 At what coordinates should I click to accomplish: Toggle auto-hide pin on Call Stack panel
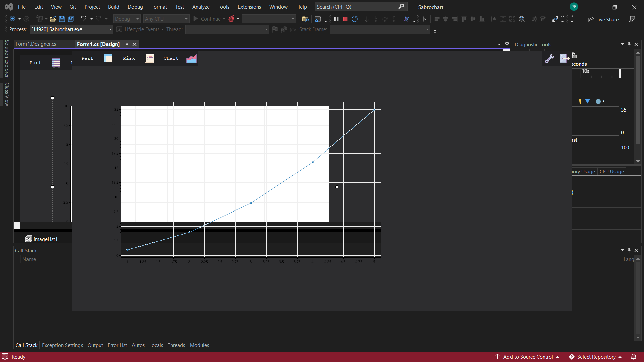629,250
